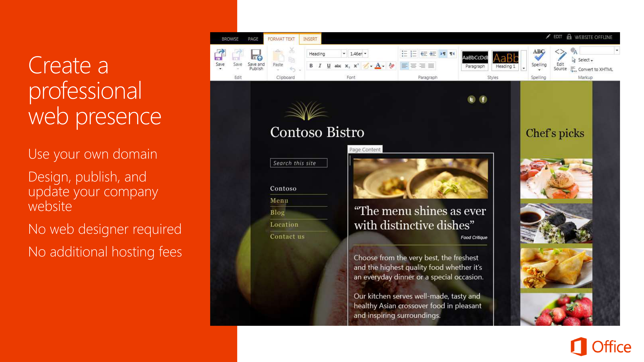Click the red font color A swatch
The height and width of the screenshot is (362, 644).
pos(378,66)
